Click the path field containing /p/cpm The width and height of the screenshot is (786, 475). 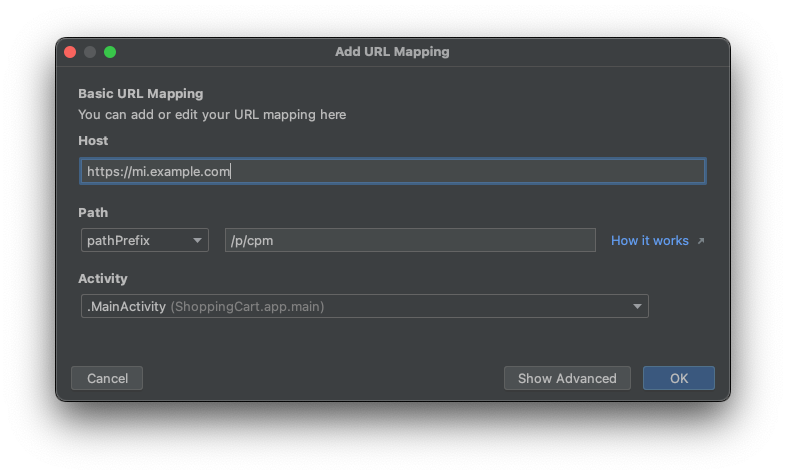tap(409, 241)
